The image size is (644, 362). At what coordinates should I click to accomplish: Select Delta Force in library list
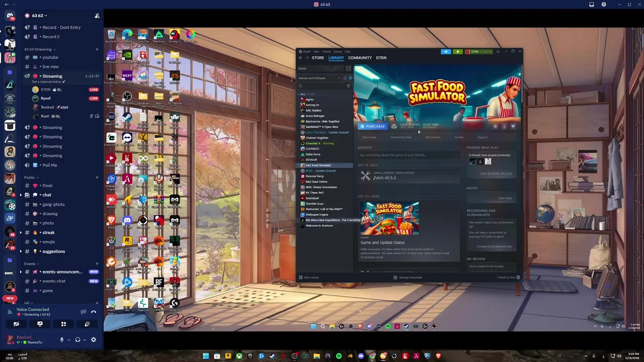pyautogui.click(x=312, y=154)
